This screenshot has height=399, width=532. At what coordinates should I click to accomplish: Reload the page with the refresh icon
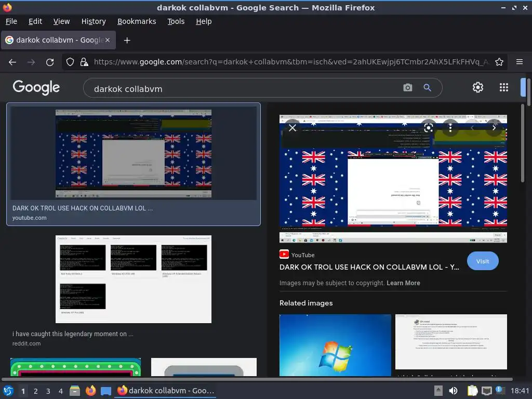click(x=50, y=62)
